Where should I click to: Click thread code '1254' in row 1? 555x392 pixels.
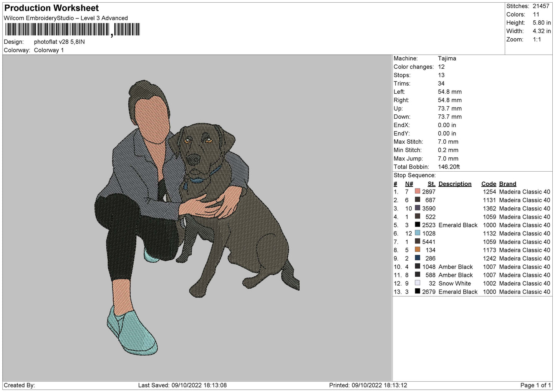click(x=489, y=192)
